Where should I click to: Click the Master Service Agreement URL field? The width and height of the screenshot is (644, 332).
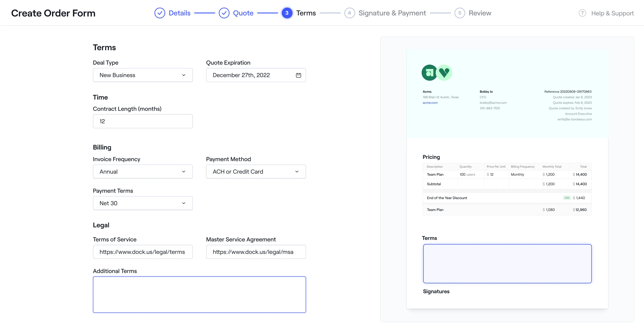point(256,252)
